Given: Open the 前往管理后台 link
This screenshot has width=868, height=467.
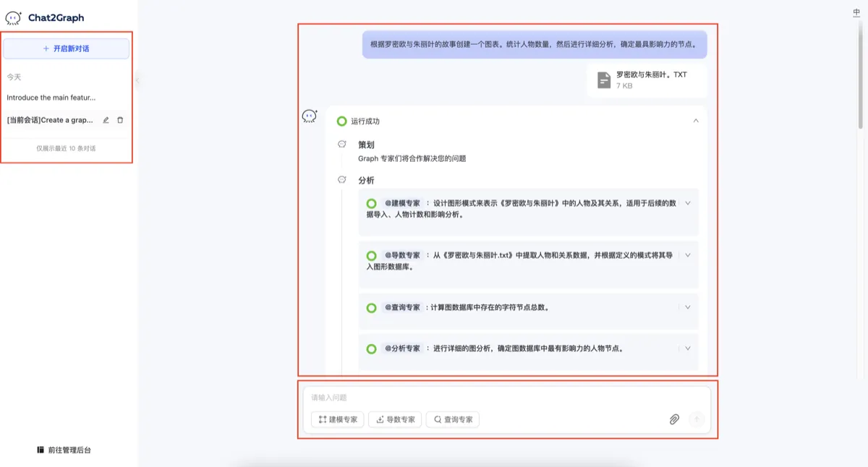Looking at the screenshot, I should [x=64, y=450].
